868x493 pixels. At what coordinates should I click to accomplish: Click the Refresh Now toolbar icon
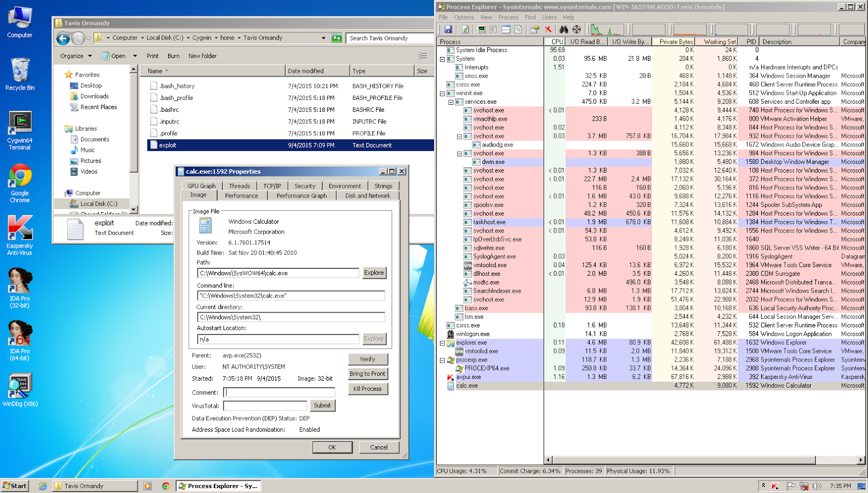click(465, 29)
